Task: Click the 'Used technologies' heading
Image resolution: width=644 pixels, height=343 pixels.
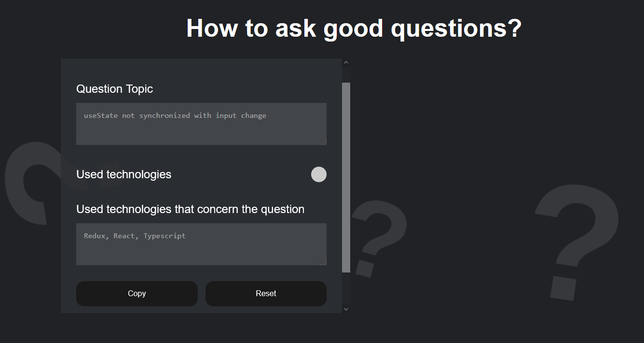Action: point(123,174)
